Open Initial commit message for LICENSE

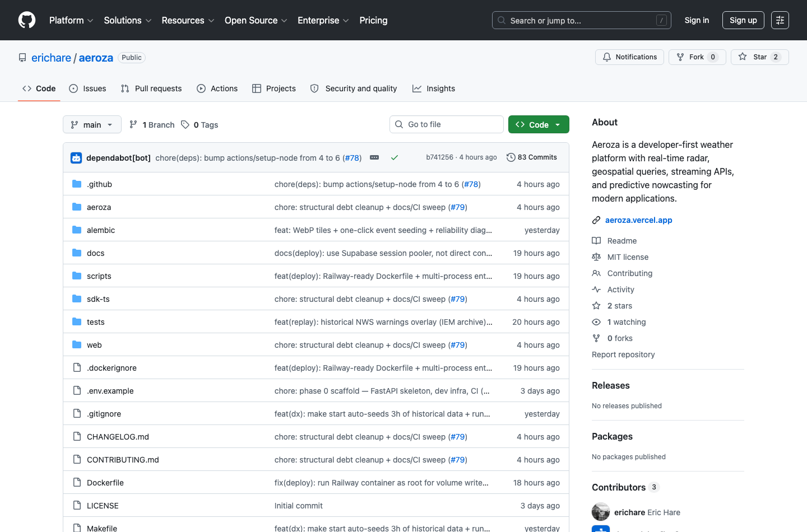tap(299, 506)
